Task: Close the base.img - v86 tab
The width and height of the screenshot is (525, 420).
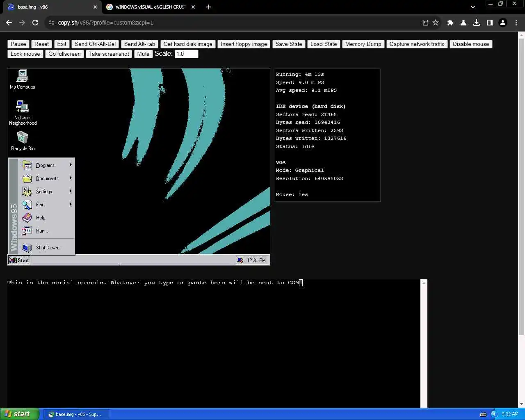Action: click(x=95, y=7)
